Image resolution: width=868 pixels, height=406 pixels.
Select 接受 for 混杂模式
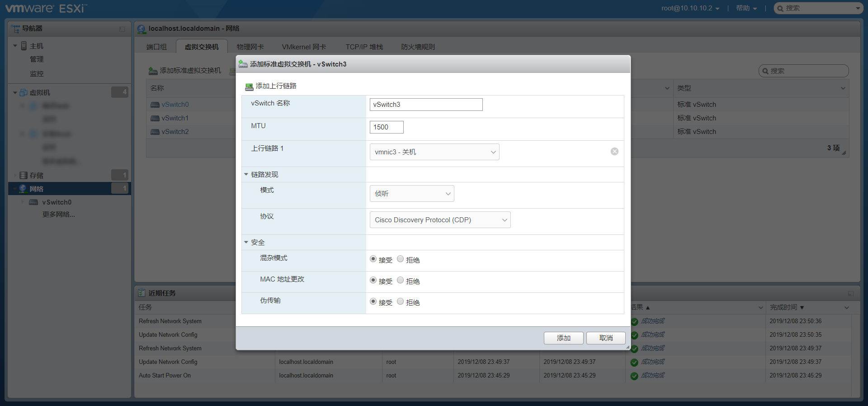[x=373, y=259]
